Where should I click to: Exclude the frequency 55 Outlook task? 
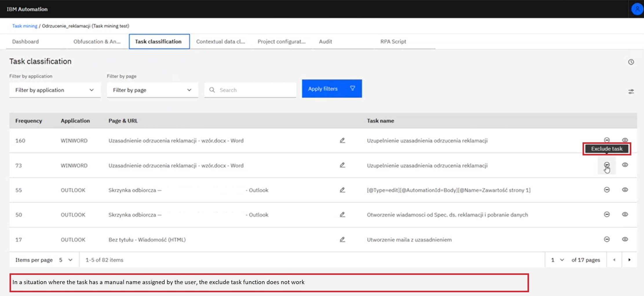(x=607, y=190)
